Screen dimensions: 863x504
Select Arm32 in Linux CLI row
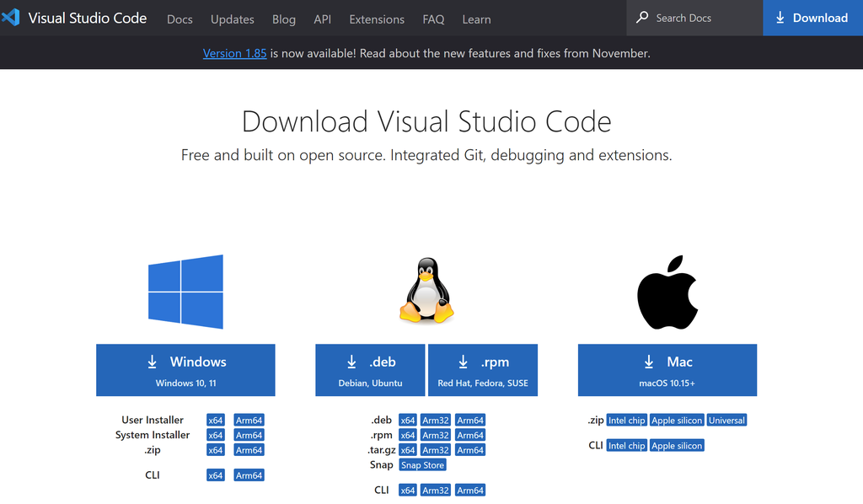(436, 491)
